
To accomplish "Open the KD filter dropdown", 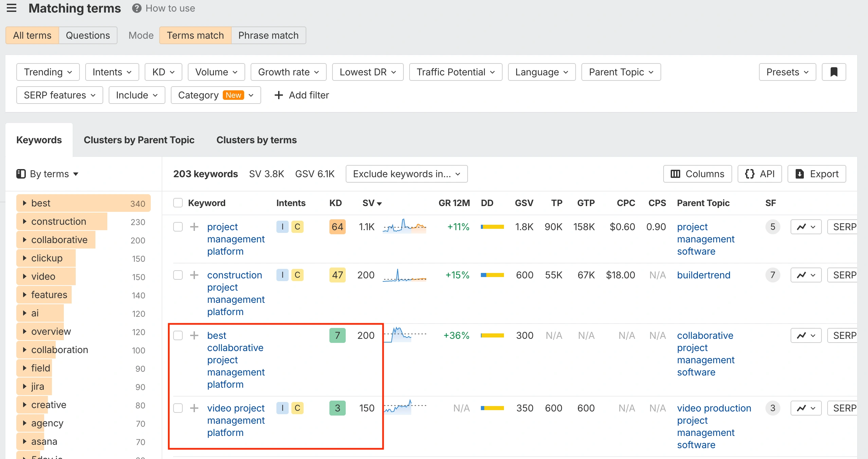I will pos(163,72).
